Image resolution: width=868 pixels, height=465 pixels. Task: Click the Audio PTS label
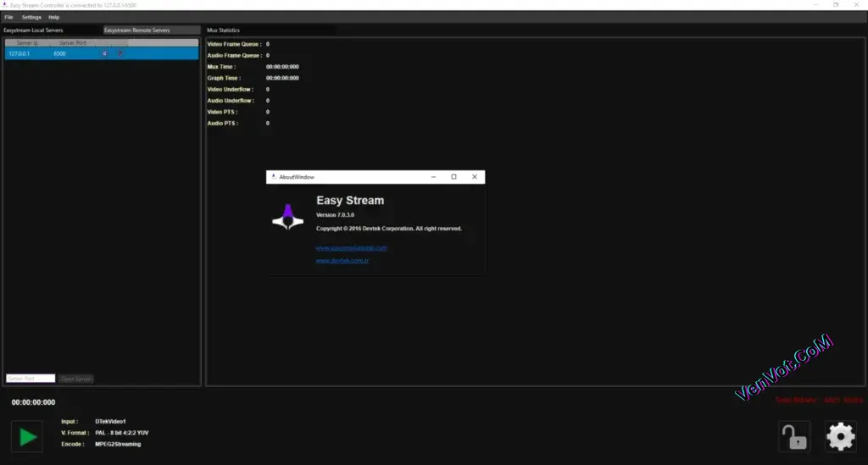click(223, 124)
